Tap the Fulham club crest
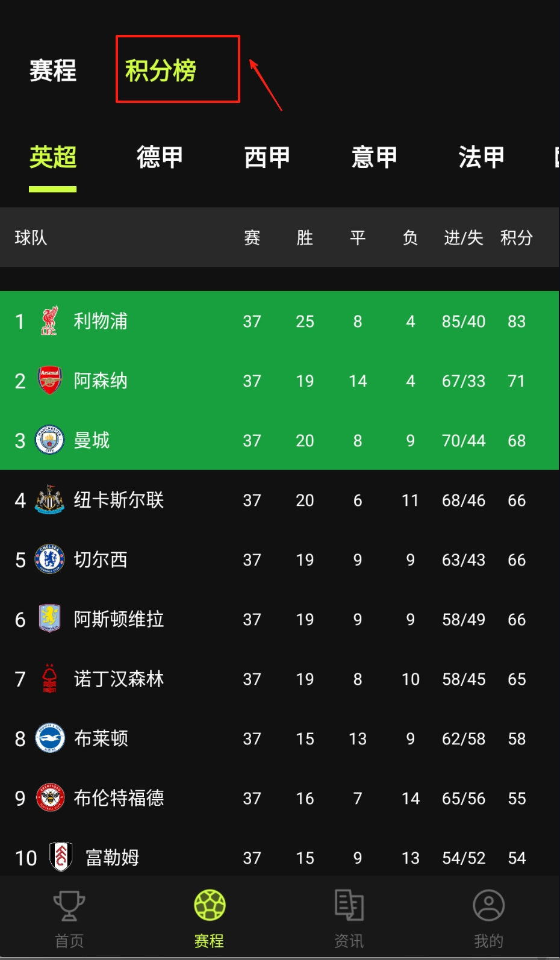 click(x=61, y=857)
